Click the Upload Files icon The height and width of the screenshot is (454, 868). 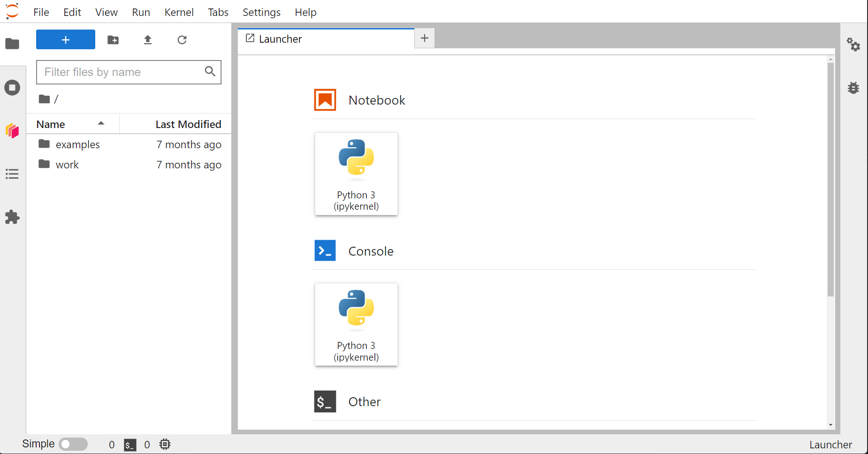coord(148,40)
